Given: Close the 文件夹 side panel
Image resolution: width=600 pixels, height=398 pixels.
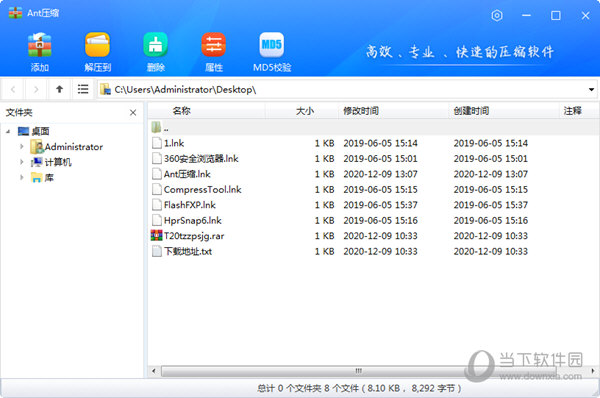Looking at the screenshot, I should pos(133,113).
